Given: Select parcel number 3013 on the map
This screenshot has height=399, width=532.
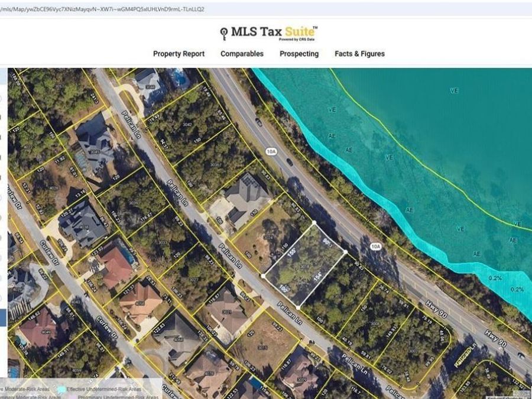Looking at the screenshot, I should tap(262, 347).
